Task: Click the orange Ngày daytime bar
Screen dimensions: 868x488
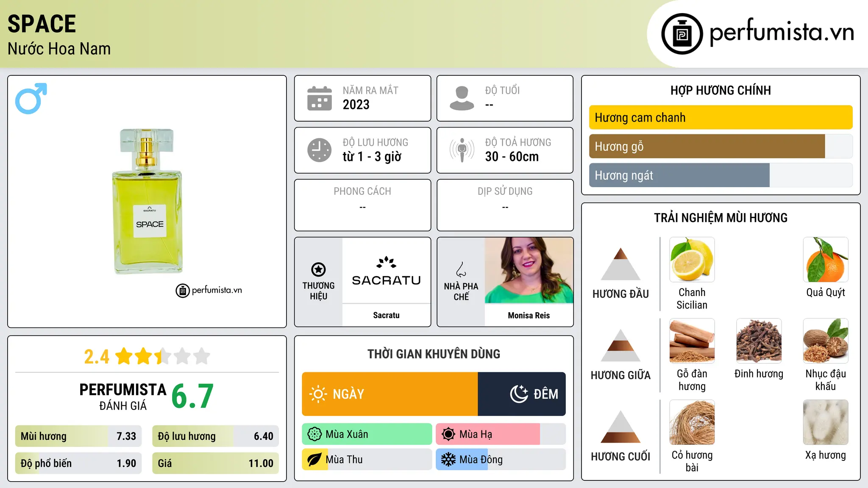Action: click(390, 394)
